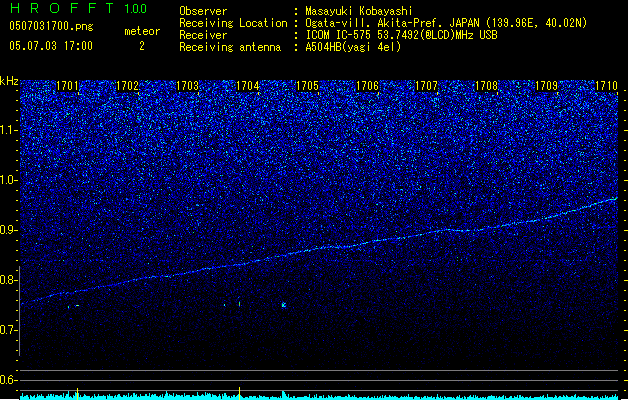629x400 pixels.
Task: Click the kHz axis unit label
Action: pyautogui.click(x=9, y=81)
